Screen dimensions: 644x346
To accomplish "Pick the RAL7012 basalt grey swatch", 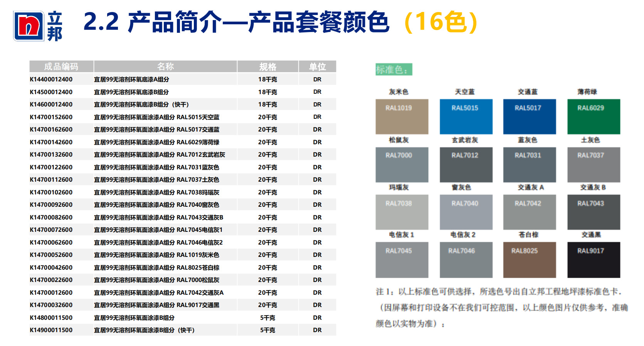I will 466,165.
